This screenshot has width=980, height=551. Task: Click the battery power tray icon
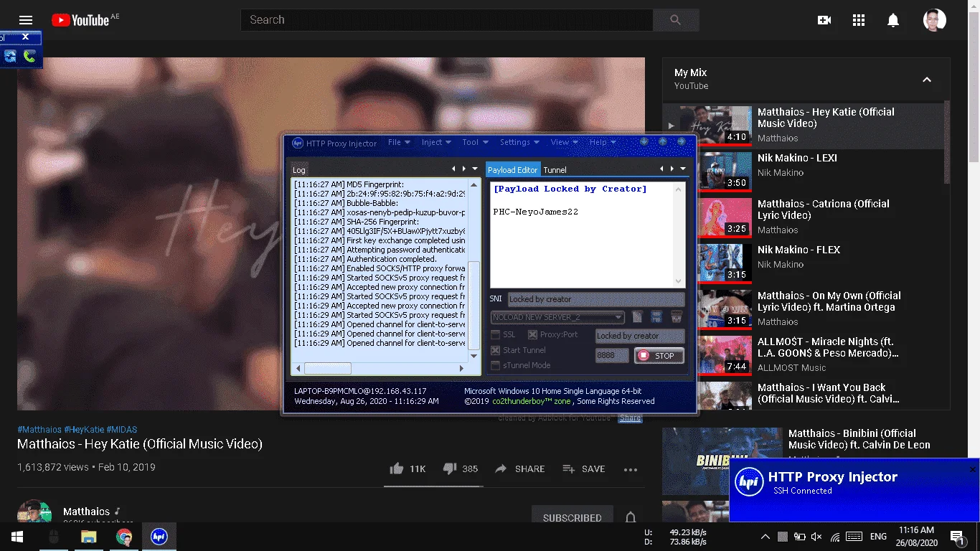click(801, 537)
